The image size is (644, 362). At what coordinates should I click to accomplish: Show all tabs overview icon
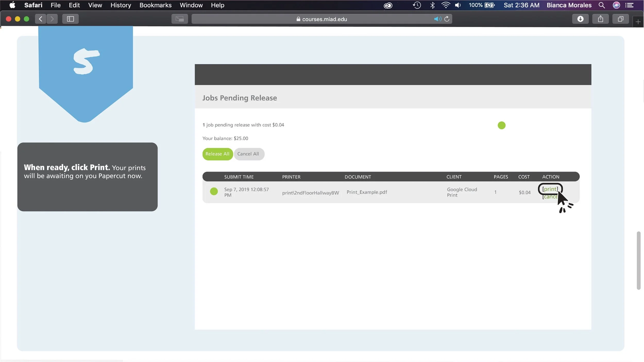click(620, 19)
